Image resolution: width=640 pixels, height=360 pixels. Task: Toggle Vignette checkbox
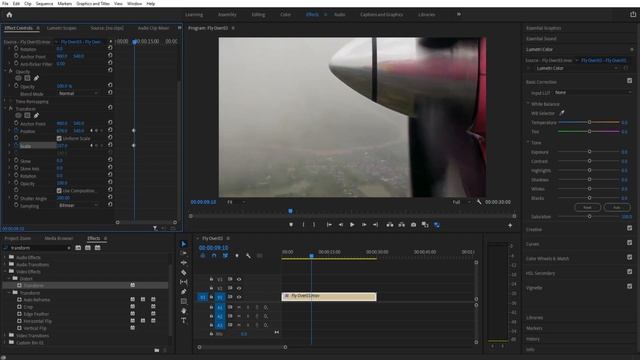pyautogui.click(x=629, y=287)
